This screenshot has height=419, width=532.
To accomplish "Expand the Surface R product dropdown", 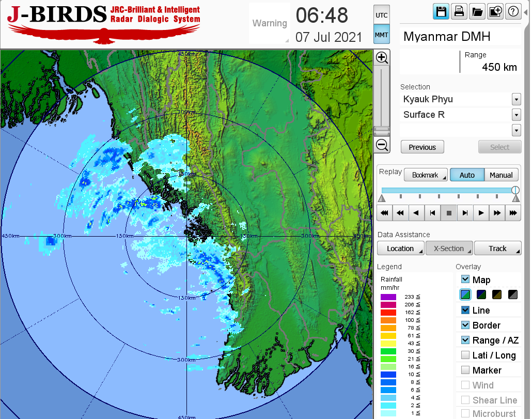I will (x=516, y=115).
